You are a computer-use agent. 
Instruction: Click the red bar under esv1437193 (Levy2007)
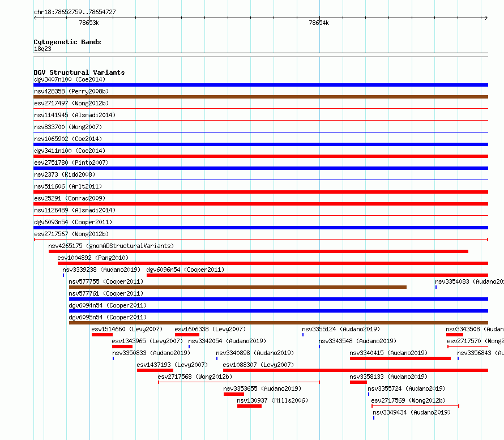pyautogui.click(x=155, y=370)
